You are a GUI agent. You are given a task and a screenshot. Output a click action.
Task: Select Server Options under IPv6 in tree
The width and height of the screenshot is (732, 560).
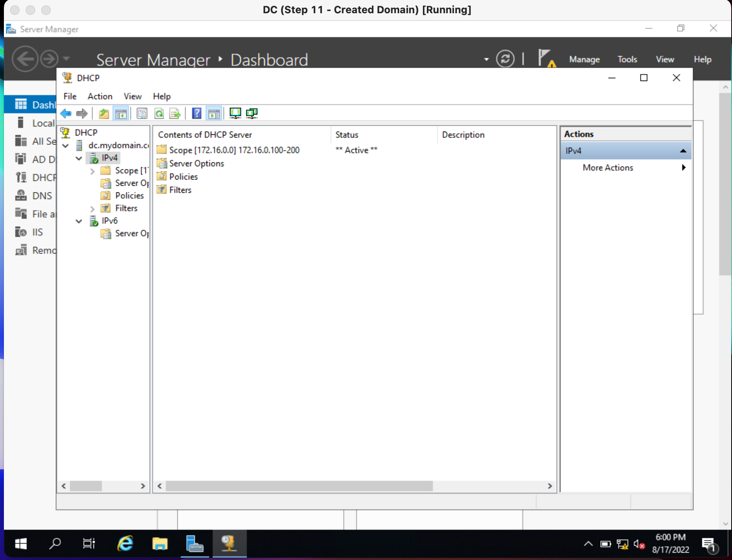point(132,233)
